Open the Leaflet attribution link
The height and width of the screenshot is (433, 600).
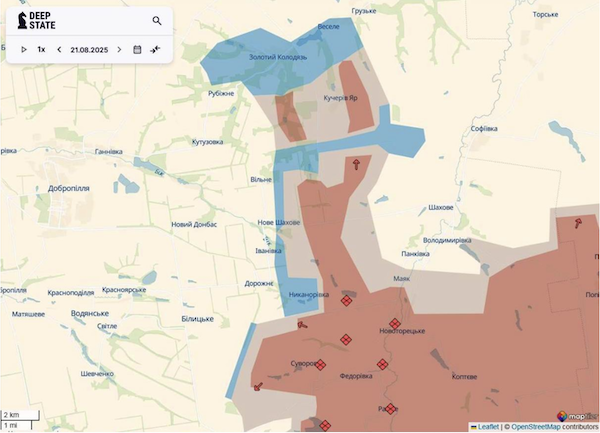[487, 427]
